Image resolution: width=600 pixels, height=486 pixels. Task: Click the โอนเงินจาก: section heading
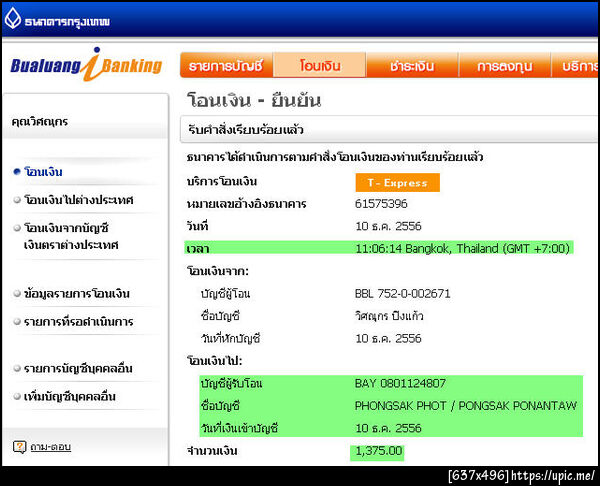tap(218, 271)
